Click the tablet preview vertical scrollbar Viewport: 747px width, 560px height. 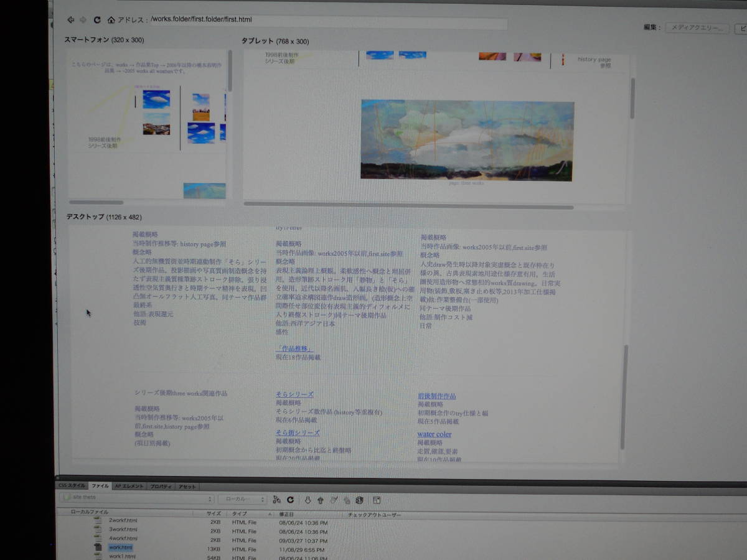(632, 98)
